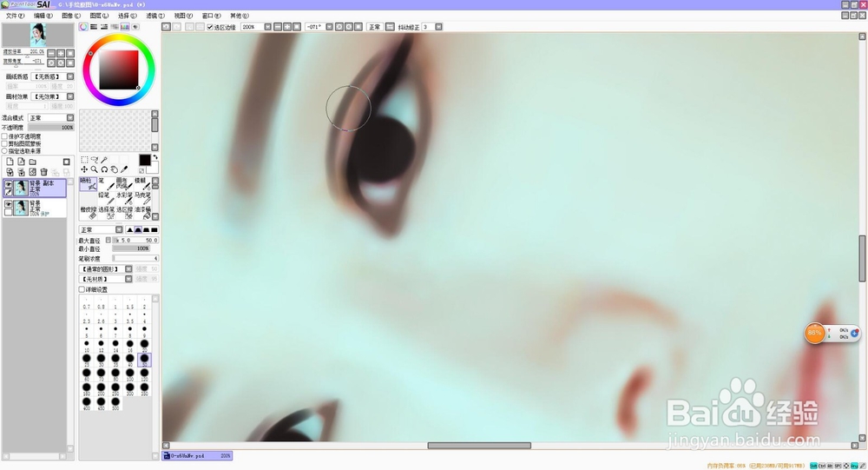Show the swatches panel icon

[x=125, y=27]
